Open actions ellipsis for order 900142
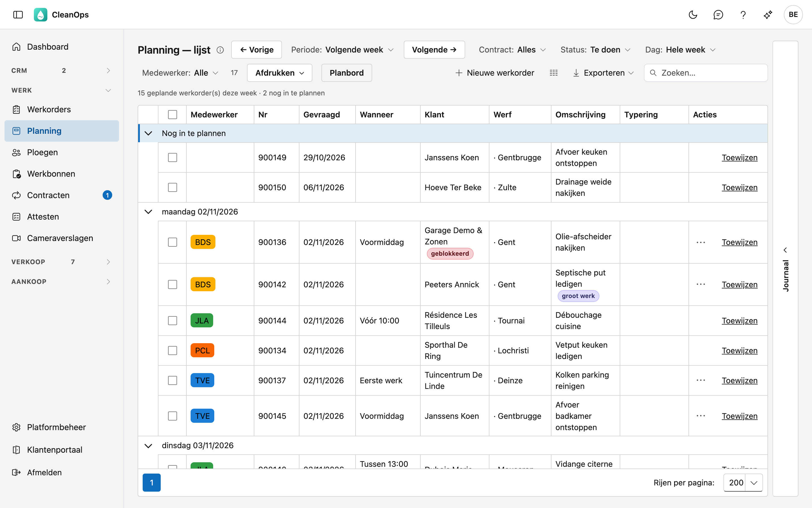812x508 pixels. coord(701,284)
